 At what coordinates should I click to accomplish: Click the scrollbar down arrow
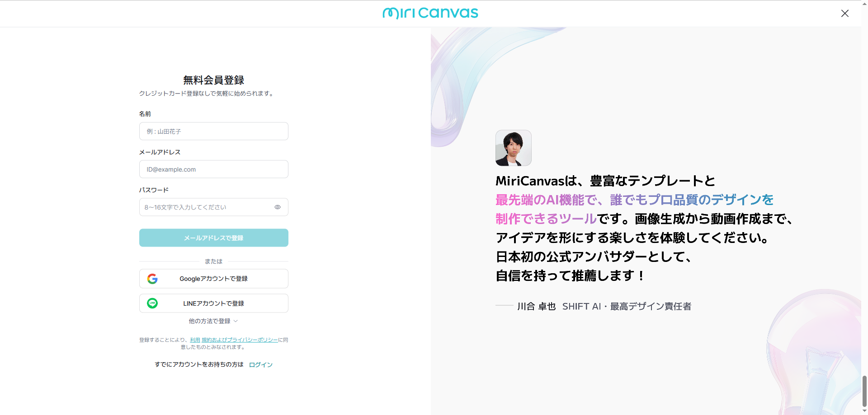pos(864,411)
